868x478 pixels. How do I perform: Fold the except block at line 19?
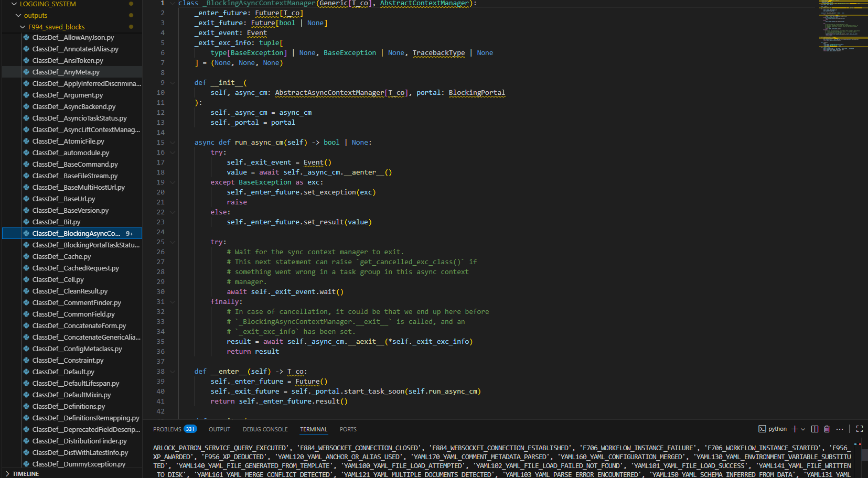pos(172,182)
